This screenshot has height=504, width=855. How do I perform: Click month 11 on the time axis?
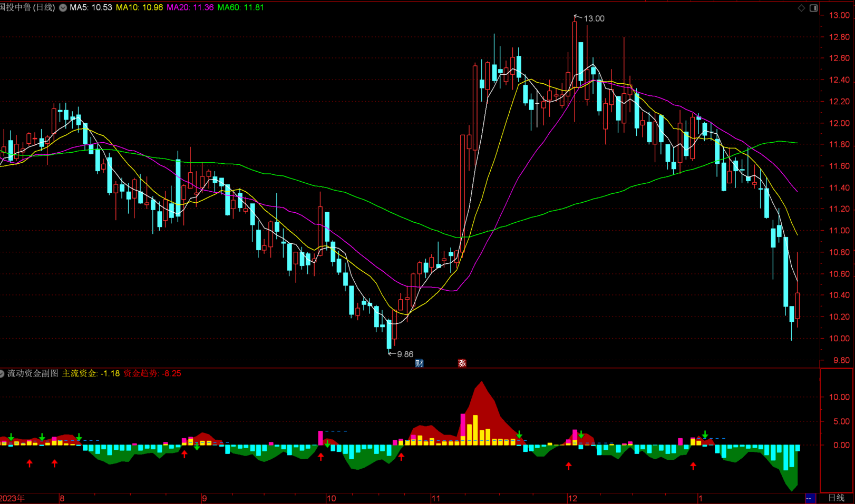coord(436,498)
